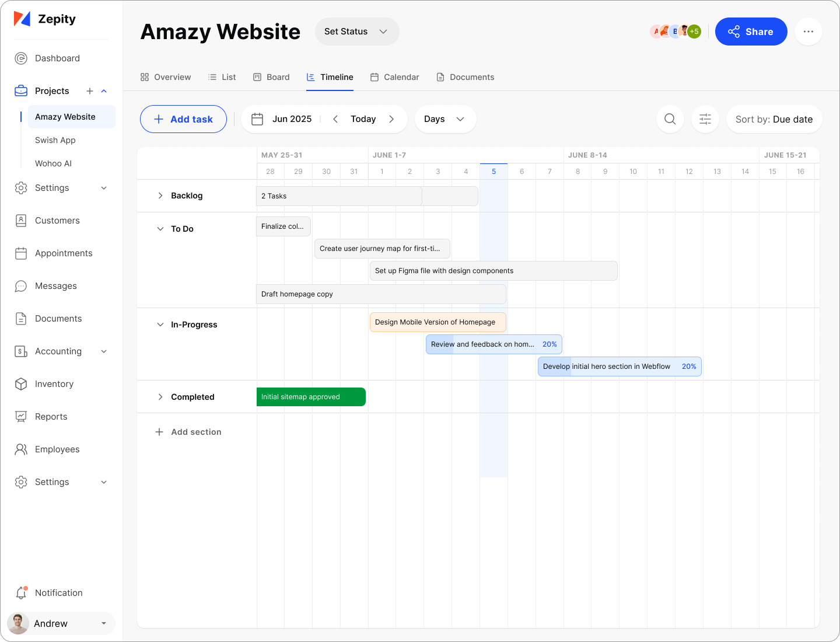Expand the Backlog section
The image size is (840, 642).
[x=160, y=196]
